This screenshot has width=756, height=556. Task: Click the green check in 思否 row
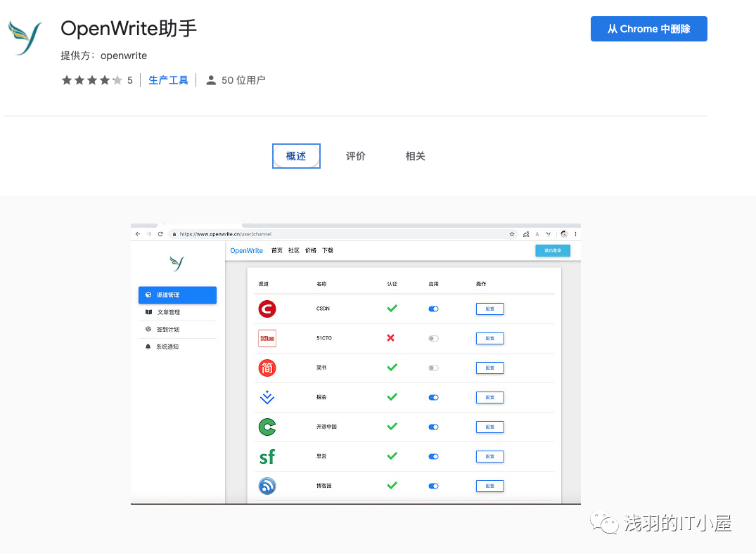pos(392,455)
